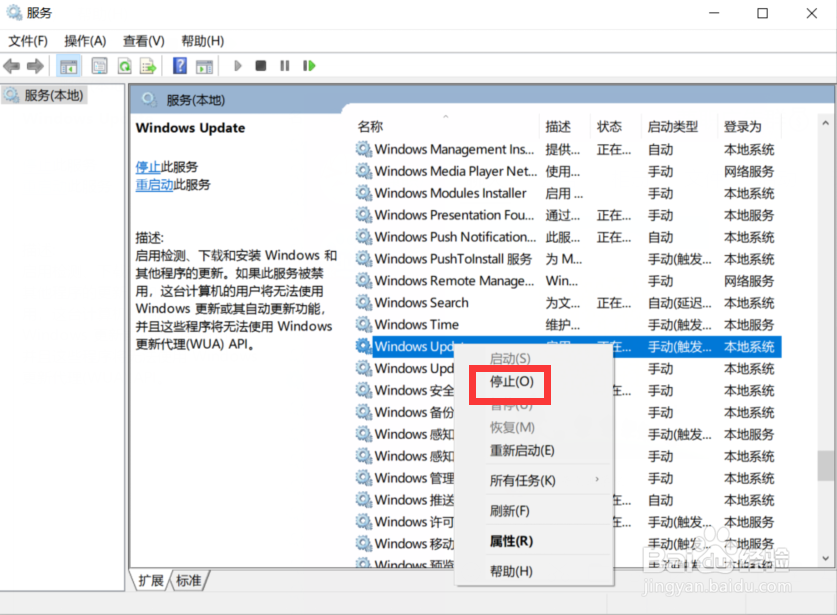The image size is (837, 615).
Task: Click the gear icon of Windows Modules Installer
Action: [364, 193]
